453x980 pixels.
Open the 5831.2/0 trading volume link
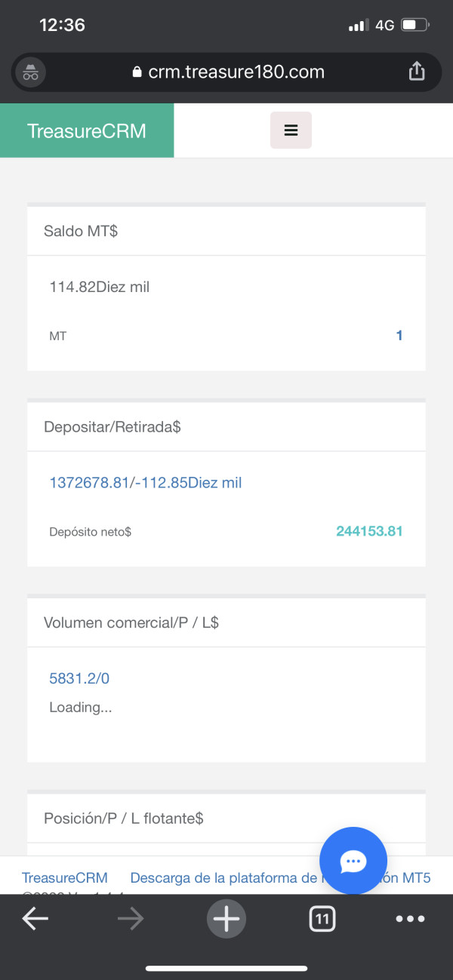[79, 678]
